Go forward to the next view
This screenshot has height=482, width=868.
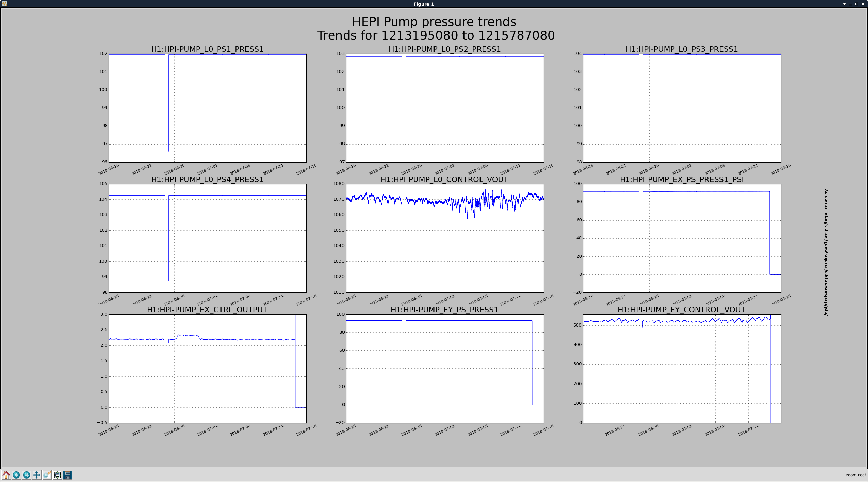click(27, 475)
